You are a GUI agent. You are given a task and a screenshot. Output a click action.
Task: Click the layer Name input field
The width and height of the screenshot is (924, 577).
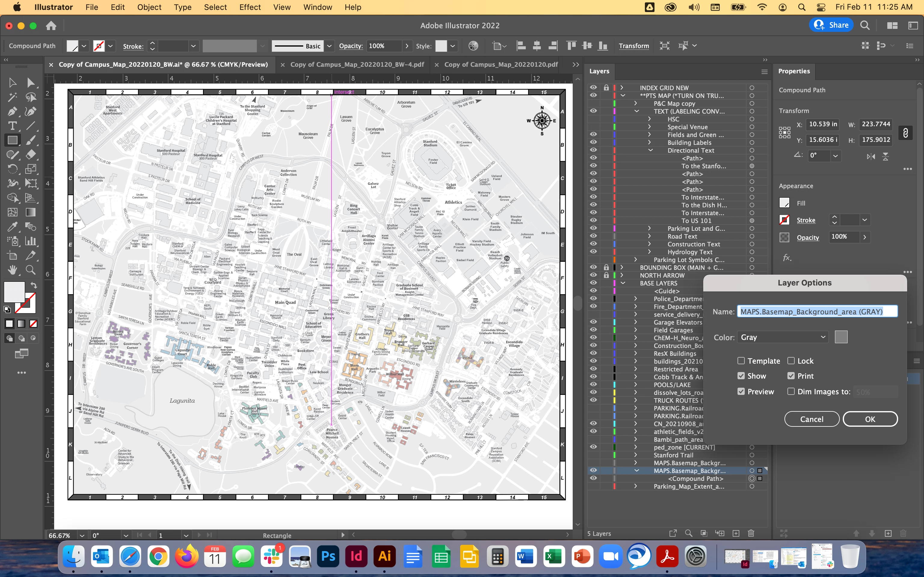point(817,312)
